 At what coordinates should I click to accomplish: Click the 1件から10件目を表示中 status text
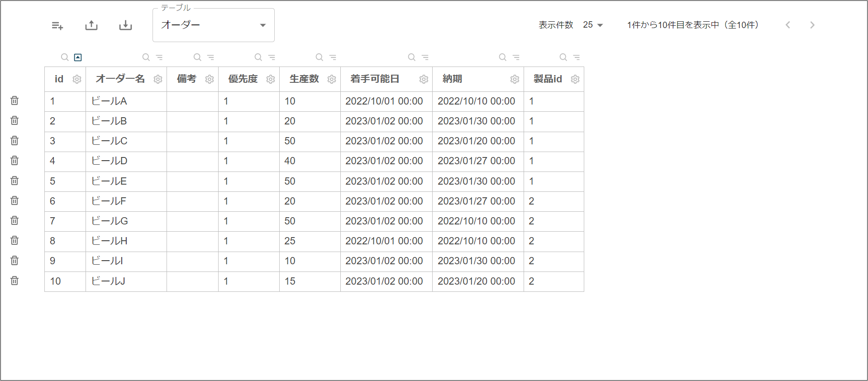tap(693, 25)
